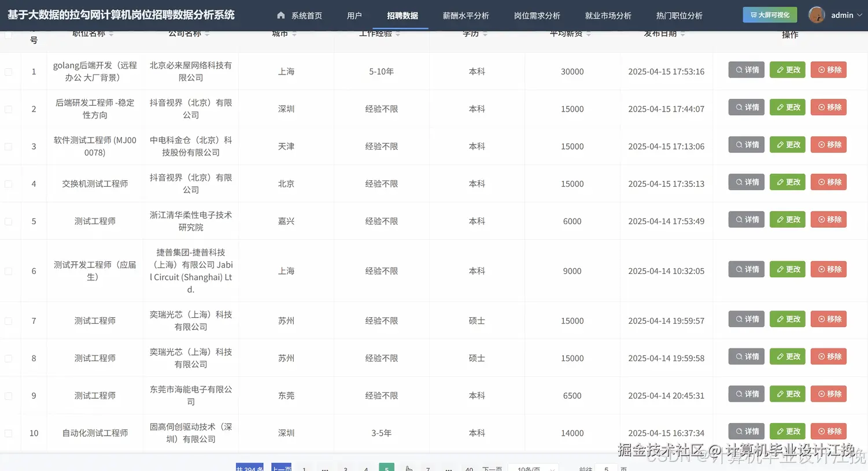
Task: Open the 热门职位分析 menu item
Action: 678,16
